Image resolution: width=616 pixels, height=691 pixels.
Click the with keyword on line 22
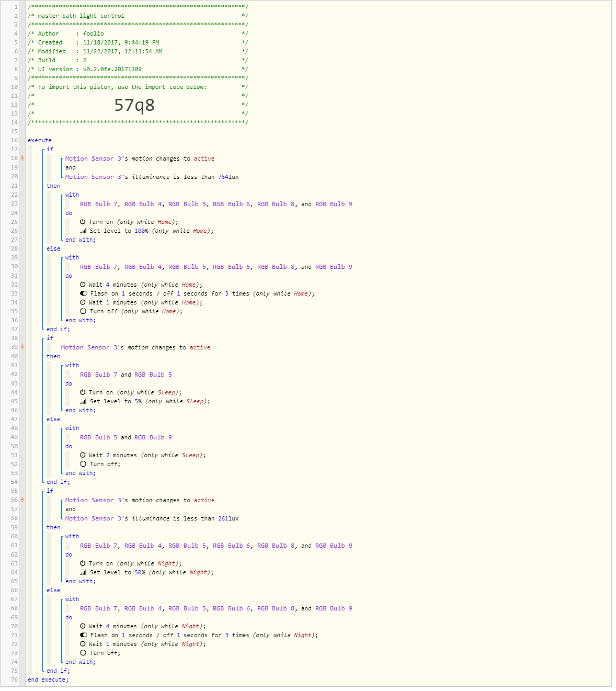[72, 195]
